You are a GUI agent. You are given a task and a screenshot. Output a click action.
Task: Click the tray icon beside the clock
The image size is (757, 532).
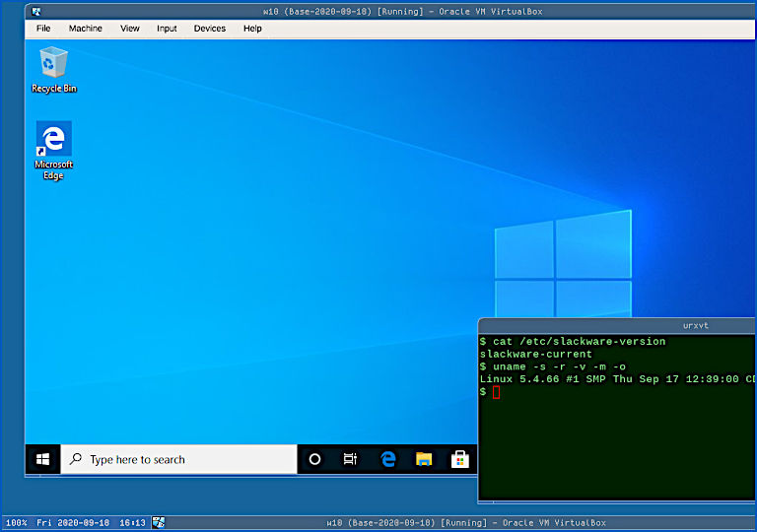click(x=158, y=523)
